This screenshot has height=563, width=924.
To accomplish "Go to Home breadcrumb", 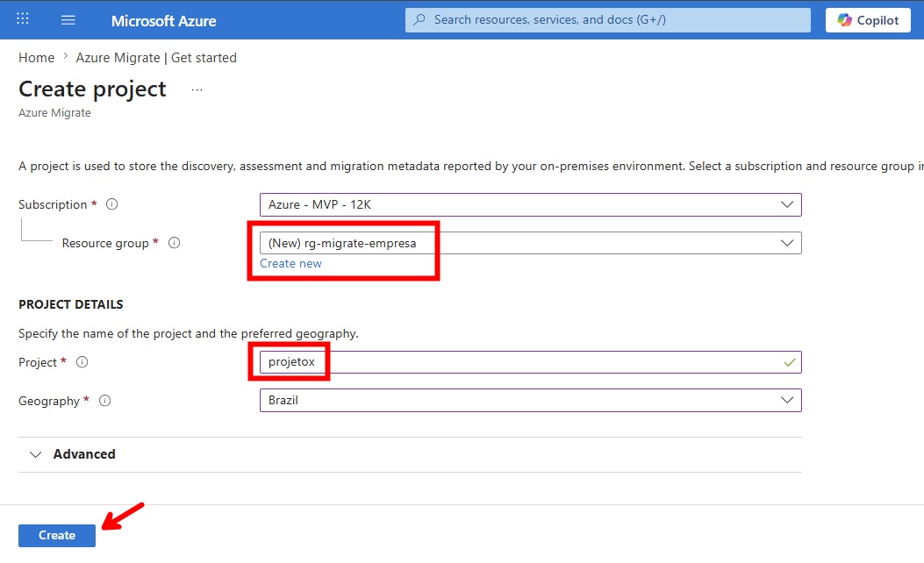I will [x=37, y=58].
